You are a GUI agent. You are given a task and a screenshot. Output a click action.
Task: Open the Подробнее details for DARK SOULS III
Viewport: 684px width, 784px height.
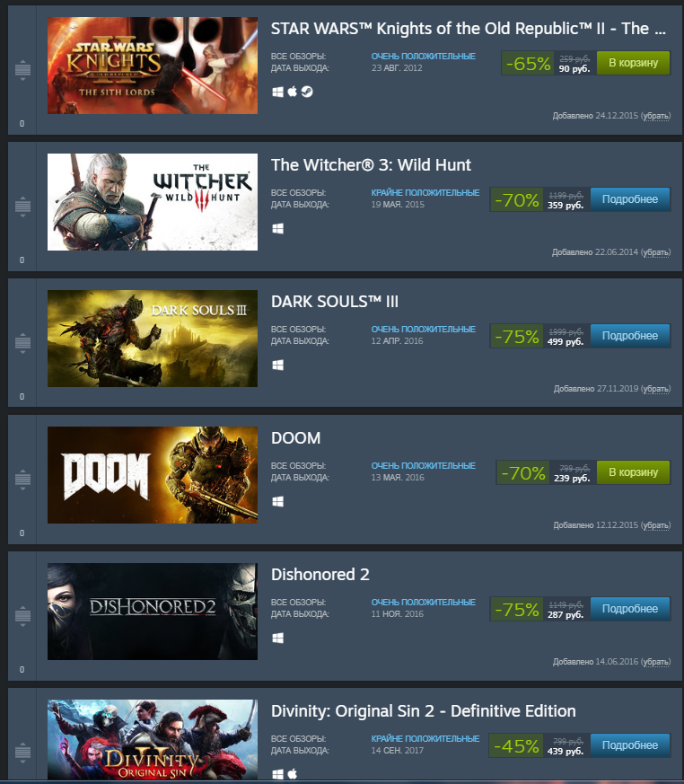(630, 336)
